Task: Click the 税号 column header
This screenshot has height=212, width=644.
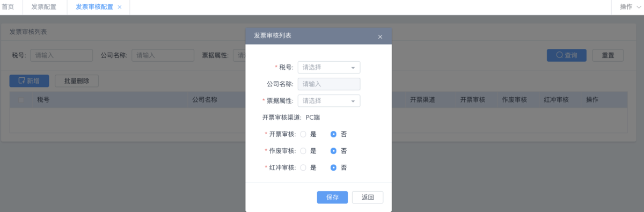Action: (x=43, y=100)
